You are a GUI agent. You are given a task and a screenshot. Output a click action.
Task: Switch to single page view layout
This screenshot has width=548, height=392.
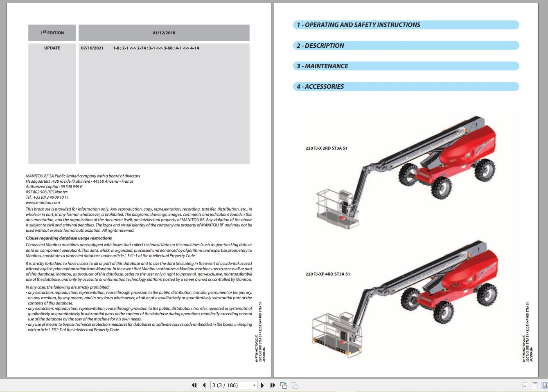[x=525, y=385]
